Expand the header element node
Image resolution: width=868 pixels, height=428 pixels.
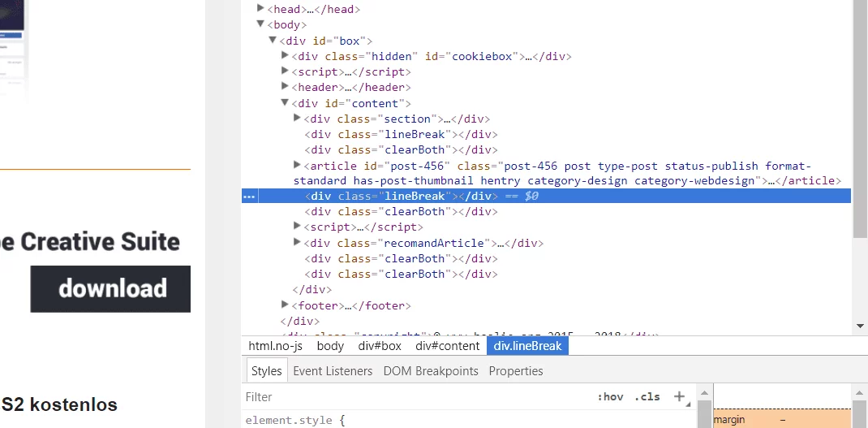click(x=285, y=86)
